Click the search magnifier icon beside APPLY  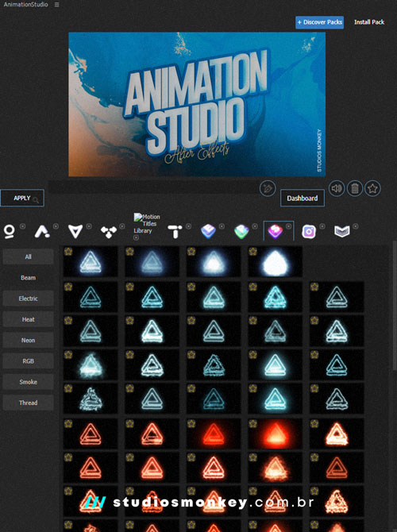[x=36, y=201]
